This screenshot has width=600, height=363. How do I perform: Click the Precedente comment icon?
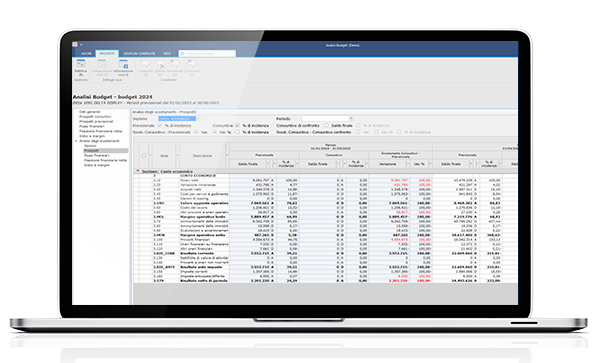[175, 64]
